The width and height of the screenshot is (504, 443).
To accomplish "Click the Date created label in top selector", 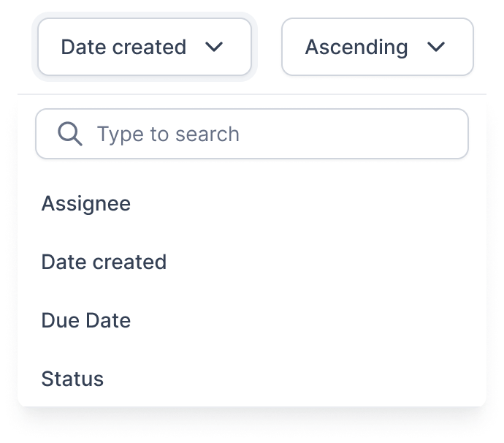I will pyautogui.click(x=123, y=47).
